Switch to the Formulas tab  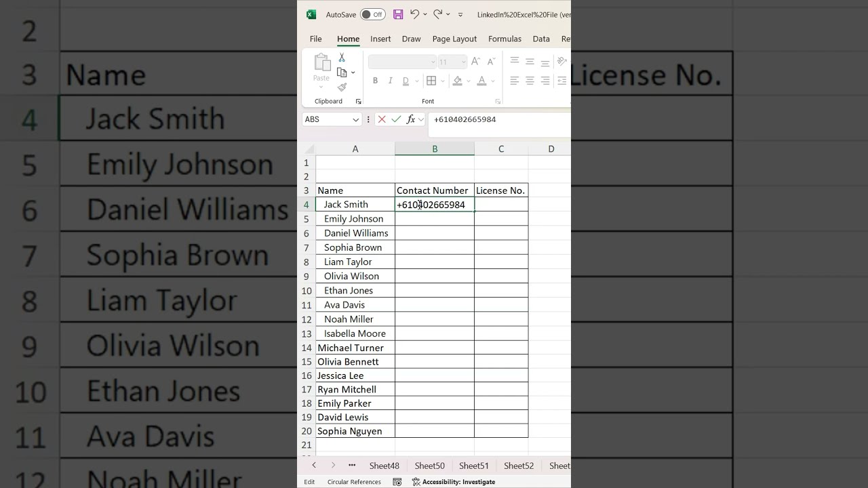point(505,39)
